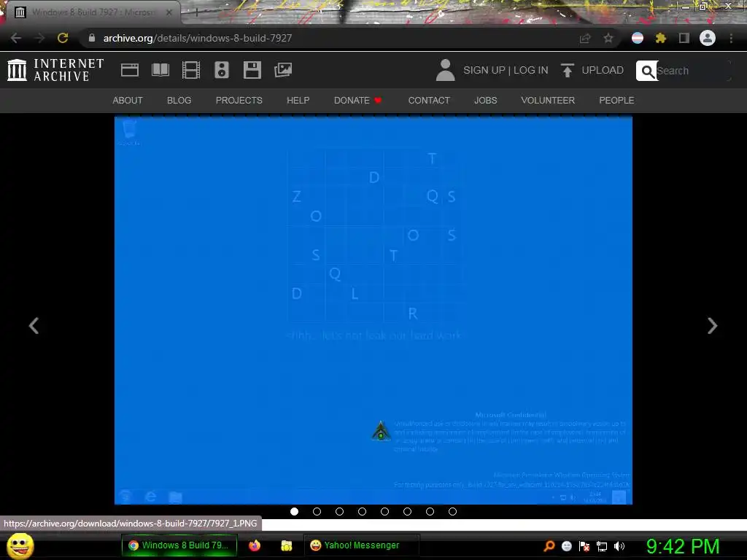
Task: Click the SIGN UP link
Action: point(484,70)
